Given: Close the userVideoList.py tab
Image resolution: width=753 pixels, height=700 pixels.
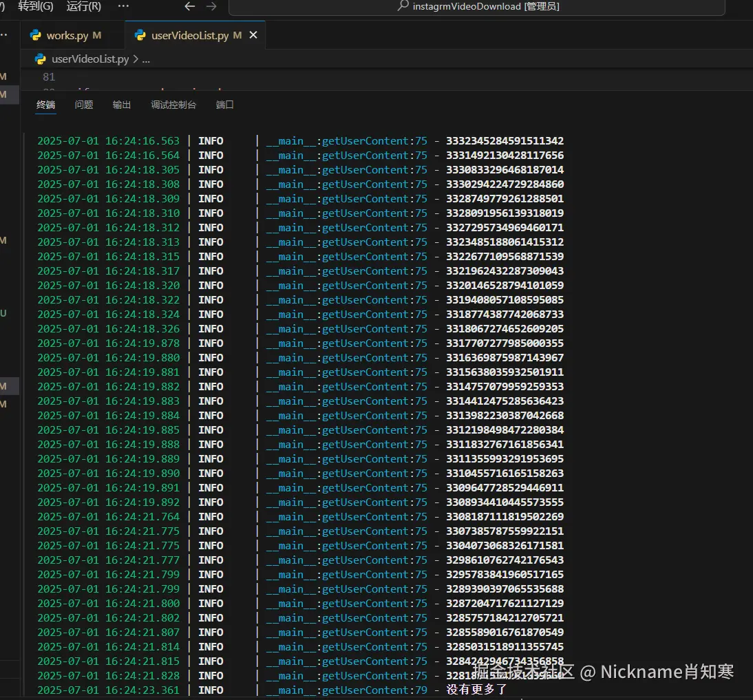Looking at the screenshot, I should 253,35.
